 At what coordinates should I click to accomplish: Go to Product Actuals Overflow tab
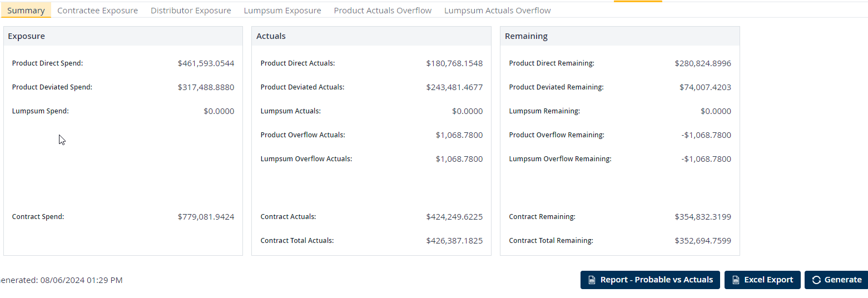383,11
